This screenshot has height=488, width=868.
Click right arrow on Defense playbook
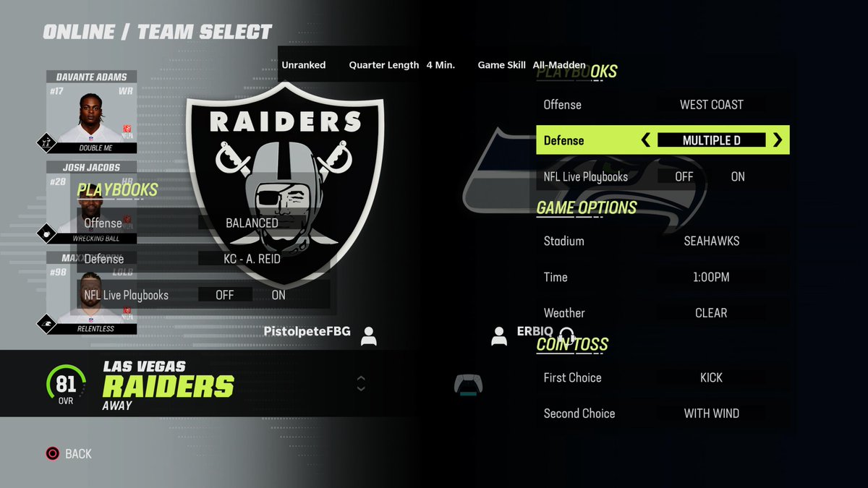[x=778, y=140]
